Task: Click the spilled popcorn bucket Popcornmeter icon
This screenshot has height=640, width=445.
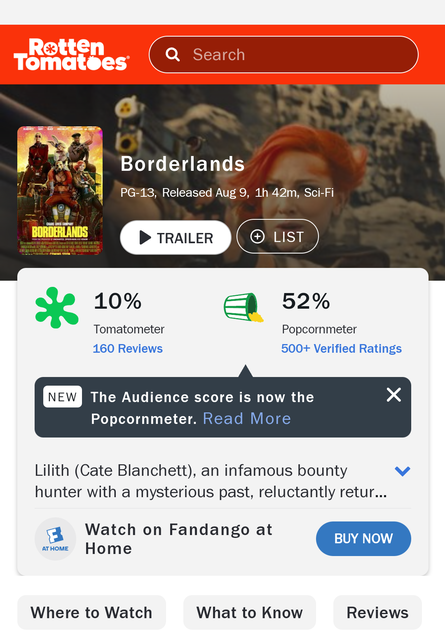Action: click(x=244, y=307)
